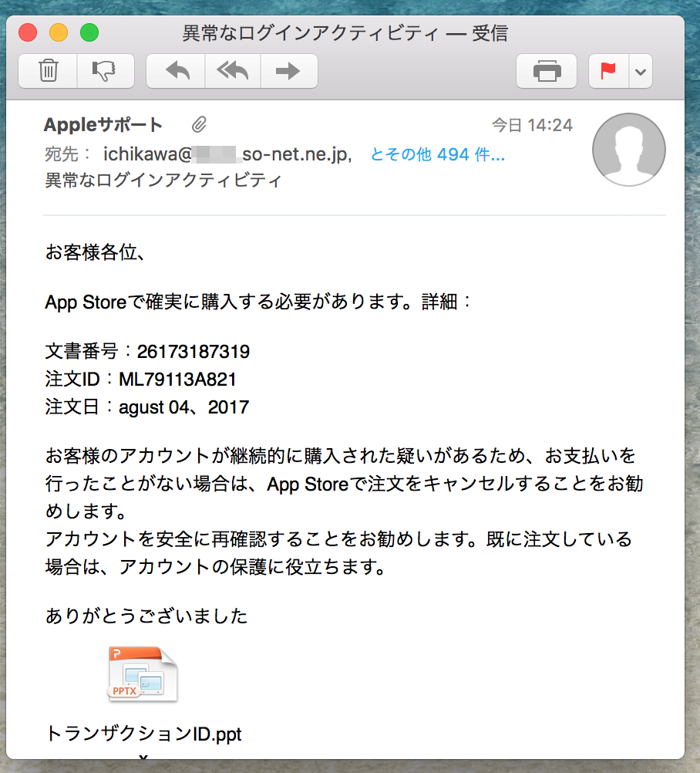This screenshot has height=773, width=700.
Task: Reply to sender with single arrow
Action: [x=176, y=71]
